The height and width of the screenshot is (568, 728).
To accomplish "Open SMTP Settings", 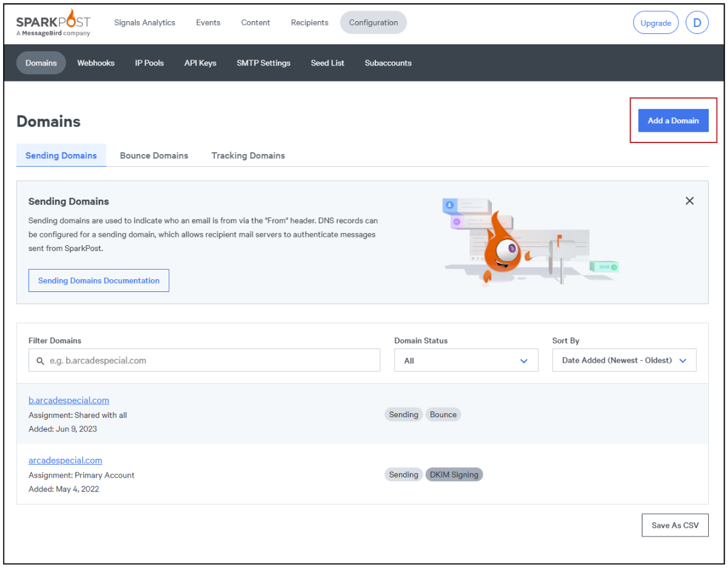I will coord(263,63).
